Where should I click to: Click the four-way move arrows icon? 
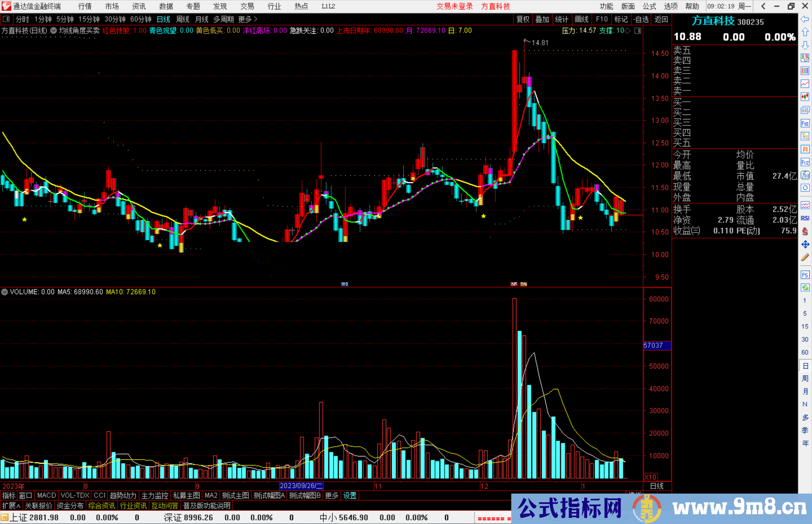point(804,245)
